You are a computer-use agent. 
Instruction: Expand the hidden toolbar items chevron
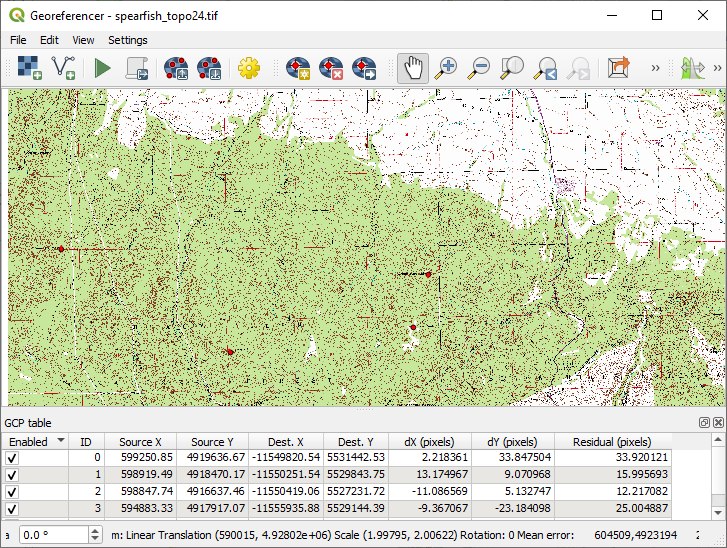pyautogui.click(x=656, y=68)
